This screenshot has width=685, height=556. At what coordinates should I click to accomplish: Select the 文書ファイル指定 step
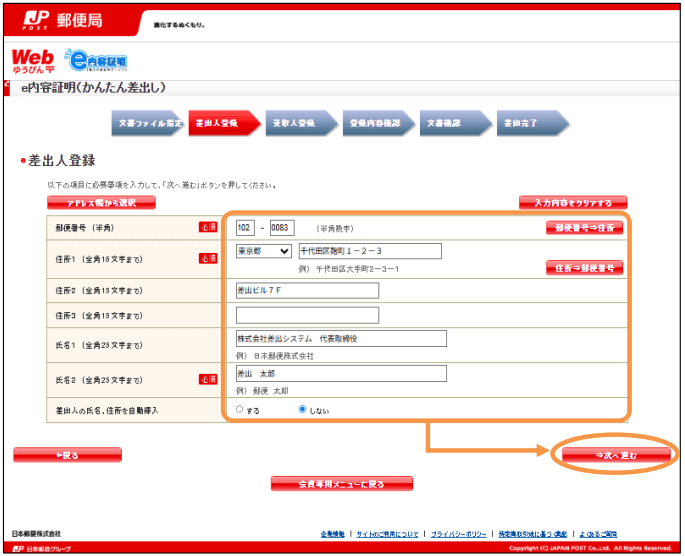click(148, 123)
